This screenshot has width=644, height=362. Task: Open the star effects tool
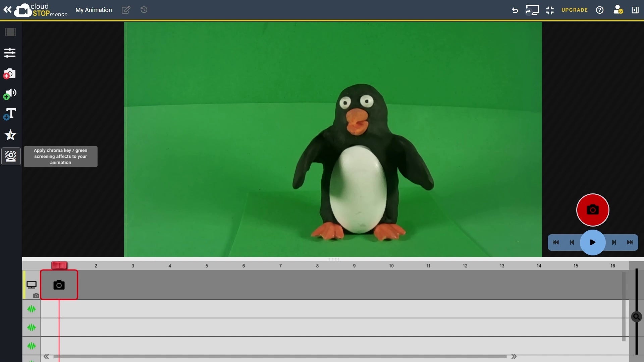[10, 135]
